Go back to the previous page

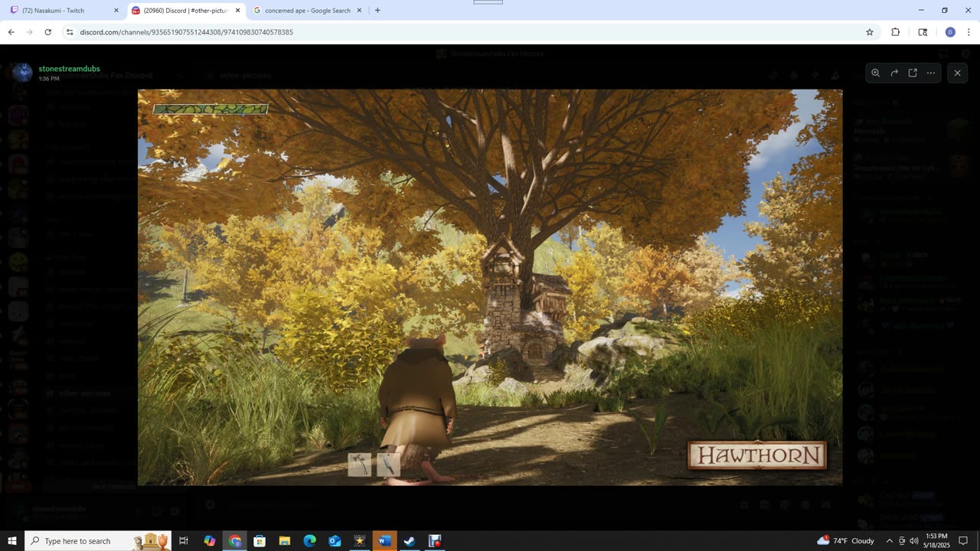11,32
